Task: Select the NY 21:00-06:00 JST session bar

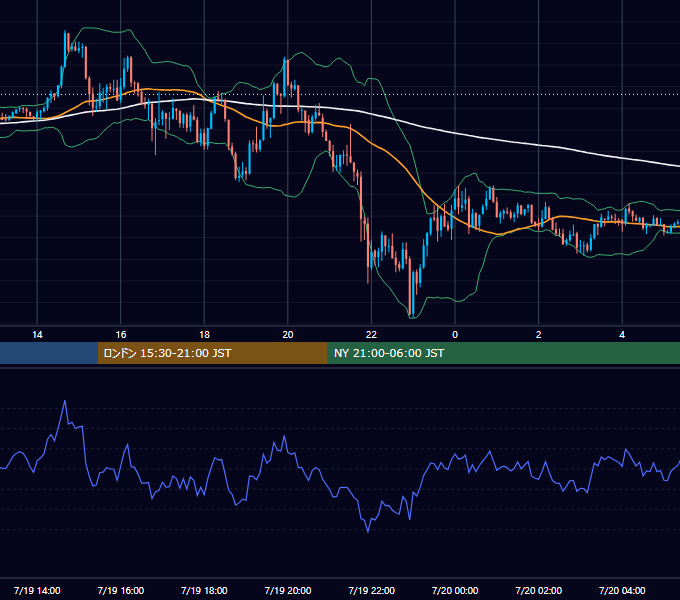Action: [x=503, y=353]
